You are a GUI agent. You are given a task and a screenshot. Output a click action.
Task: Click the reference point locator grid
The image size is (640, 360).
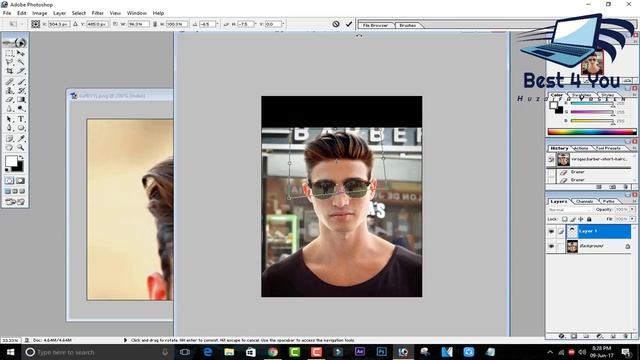[36, 24]
